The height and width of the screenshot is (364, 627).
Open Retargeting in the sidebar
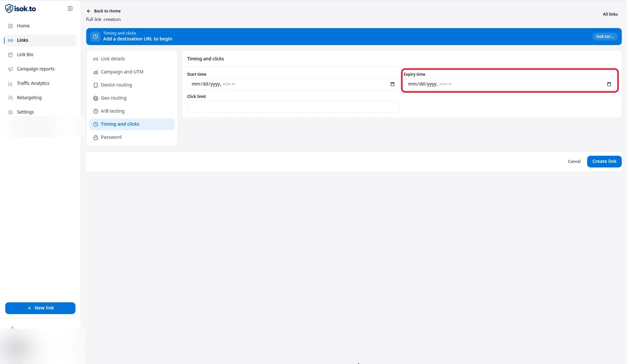pos(40,98)
